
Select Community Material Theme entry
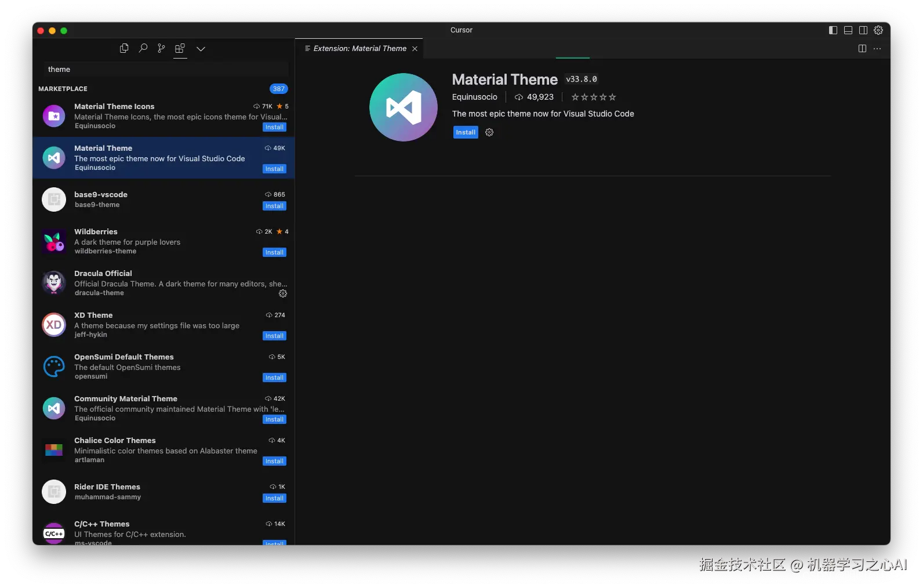pyautogui.click(x=163, y=408)
